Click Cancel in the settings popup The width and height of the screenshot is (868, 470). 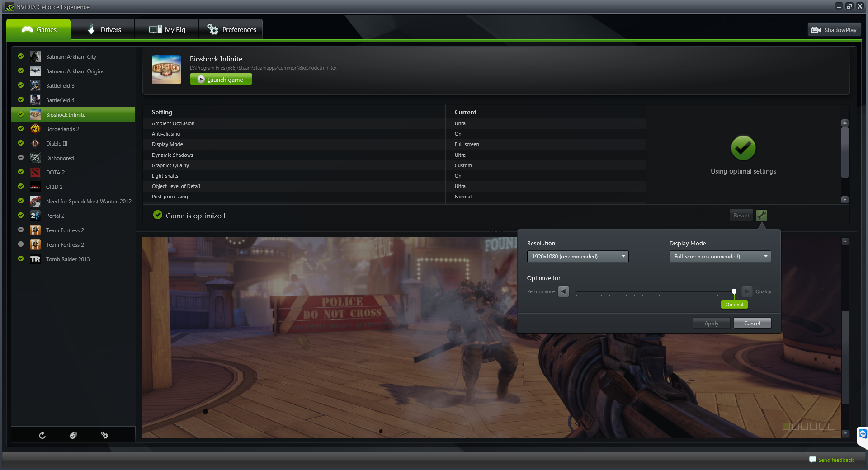(752, 324)
